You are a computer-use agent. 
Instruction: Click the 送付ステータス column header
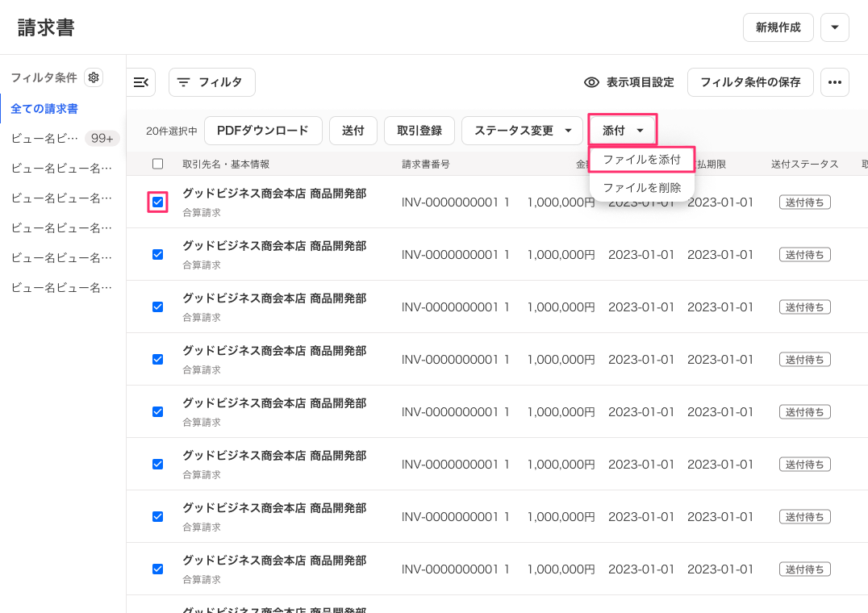(x=805, y=165)
